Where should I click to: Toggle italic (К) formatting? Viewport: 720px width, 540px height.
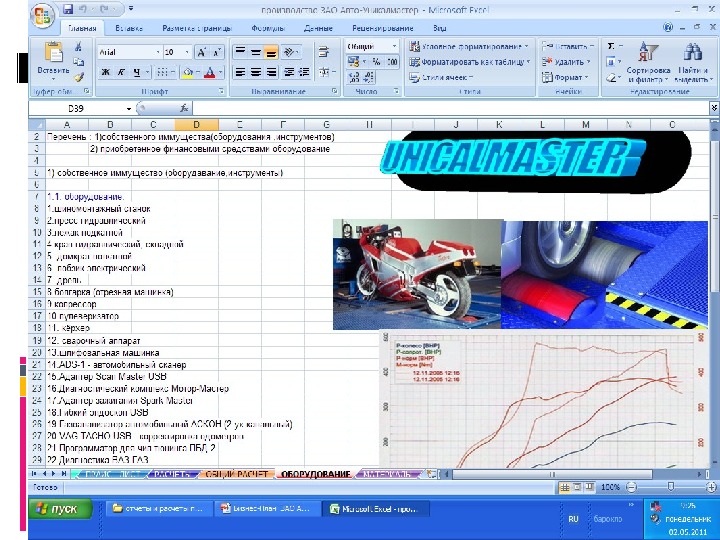click(121, 72)
